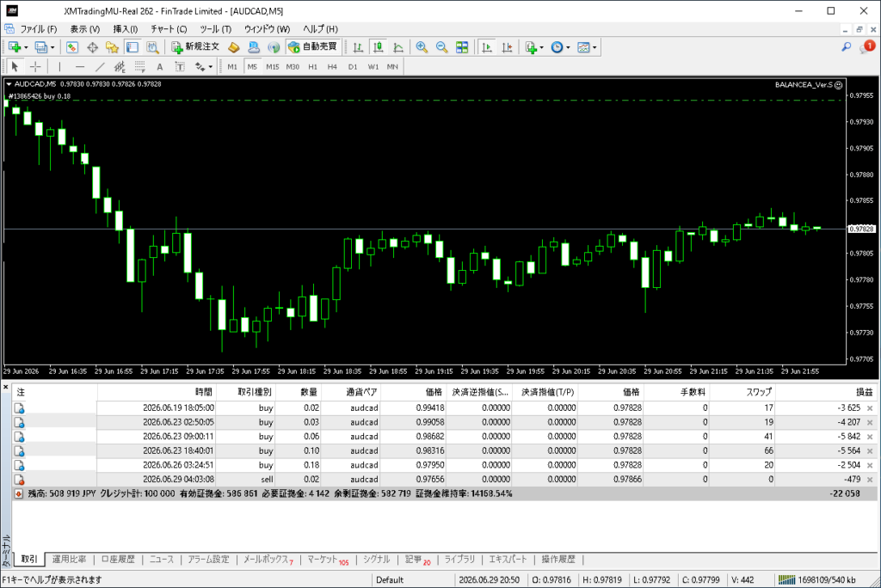The height and width of the screenshot is (588, 881).
Task: Toggle the 自動売買 auto-trading button
Action: 312,47
